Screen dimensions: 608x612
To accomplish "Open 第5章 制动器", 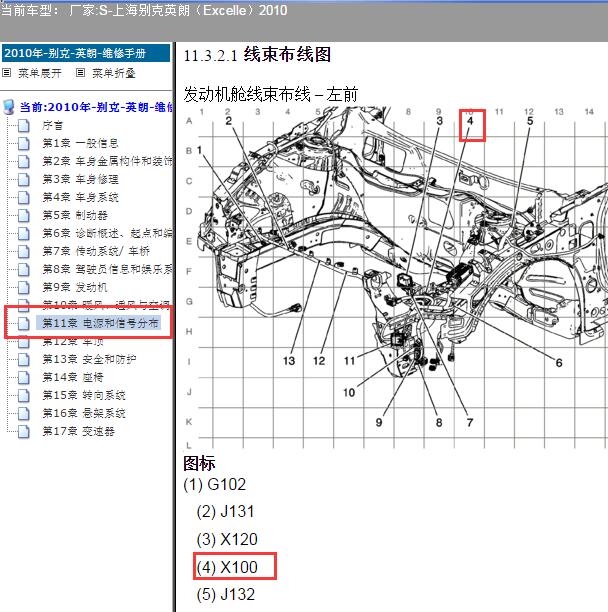I will 75,215.
